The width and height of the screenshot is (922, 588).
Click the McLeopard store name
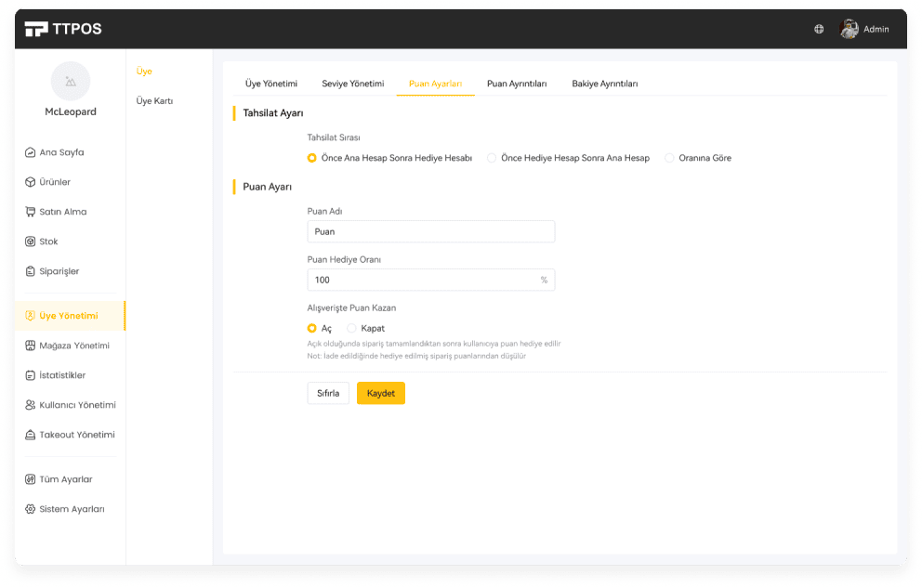pos(71,111)
